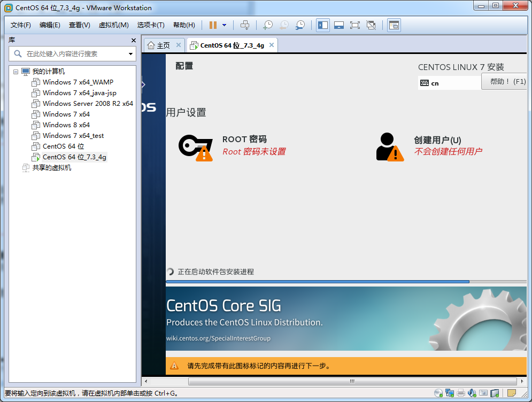Revert the virtual machine to previous snapshot
532x402 pixels.
(284, 25)
